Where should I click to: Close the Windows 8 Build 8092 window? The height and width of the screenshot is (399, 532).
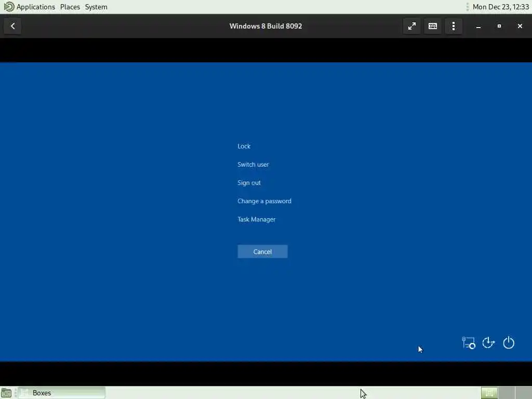coord(520,26)
